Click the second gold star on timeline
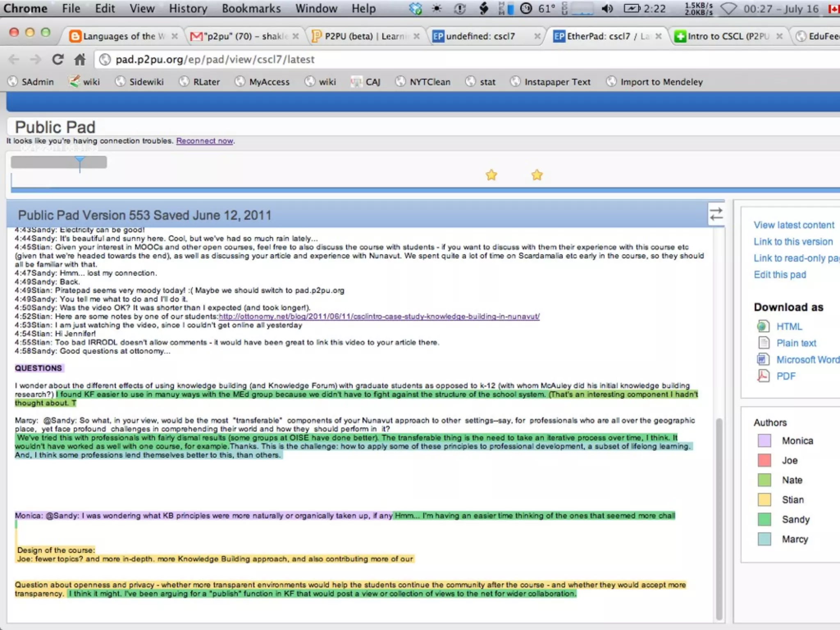This screenshot has height=630, width=840. coord(537,175)
